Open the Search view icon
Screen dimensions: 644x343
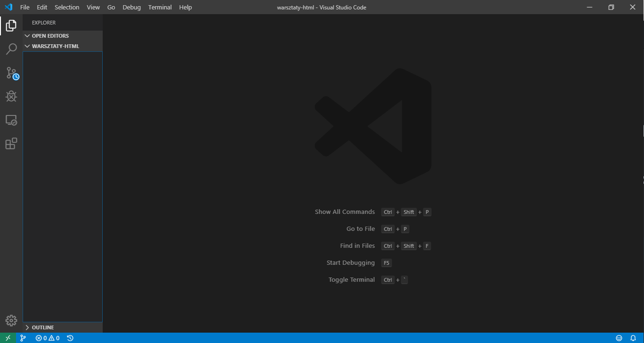pos(11,49)
